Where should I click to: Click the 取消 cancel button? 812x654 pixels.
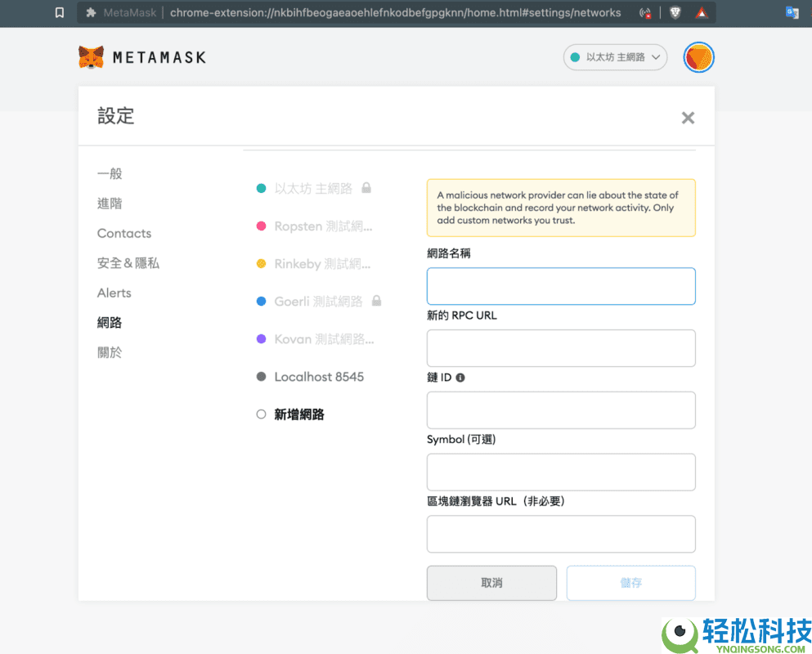[491, 583]
